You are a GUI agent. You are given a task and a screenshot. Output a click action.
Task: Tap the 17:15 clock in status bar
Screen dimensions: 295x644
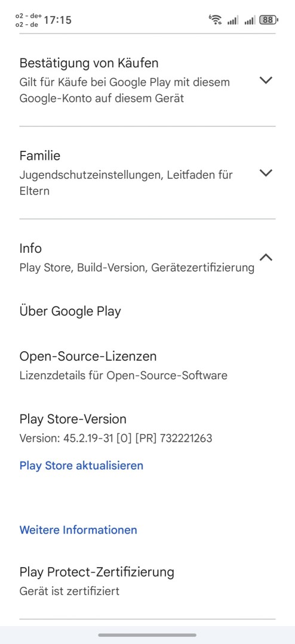pos(57,20)
